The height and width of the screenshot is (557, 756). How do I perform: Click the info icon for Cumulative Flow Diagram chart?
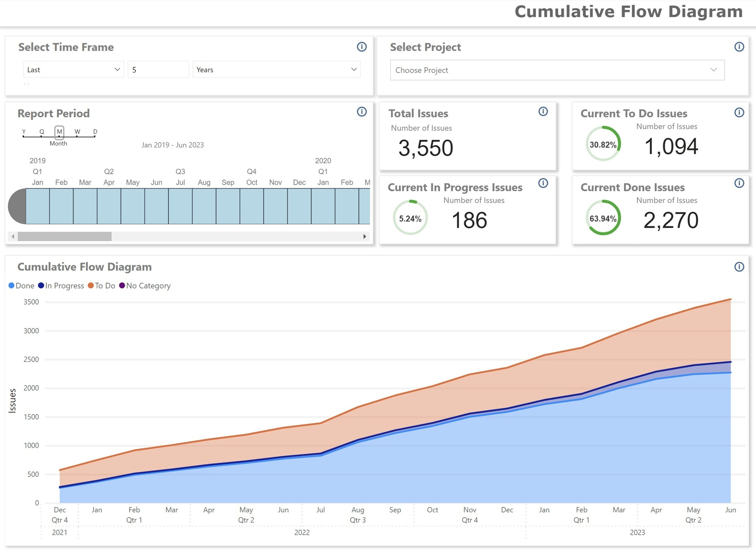pyautogui.click(x=739, y=267)
